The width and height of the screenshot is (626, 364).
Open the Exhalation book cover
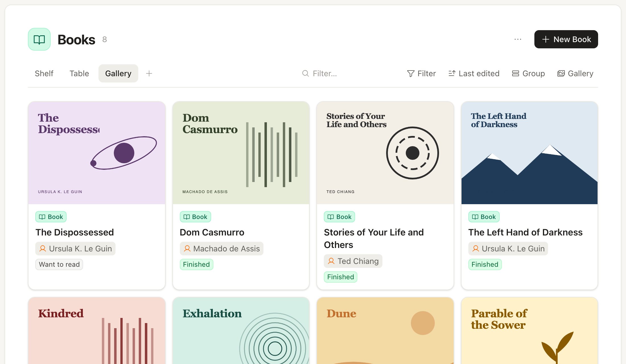(x=241, y=331)
